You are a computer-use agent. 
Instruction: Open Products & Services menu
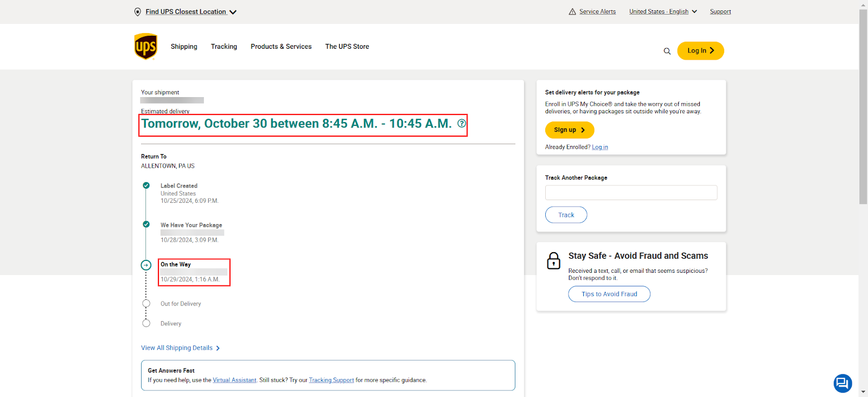click(281, 47)
